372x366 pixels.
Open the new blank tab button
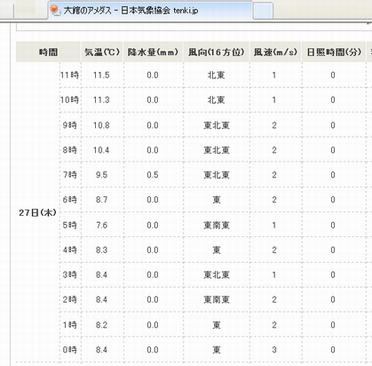[x=263, y=11]
